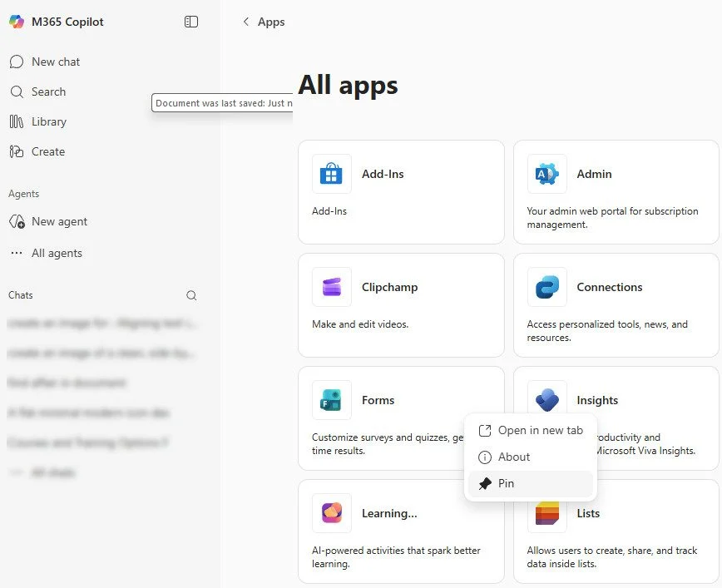
Task: Click the Agents section header
Action: (x=23, y=194)
